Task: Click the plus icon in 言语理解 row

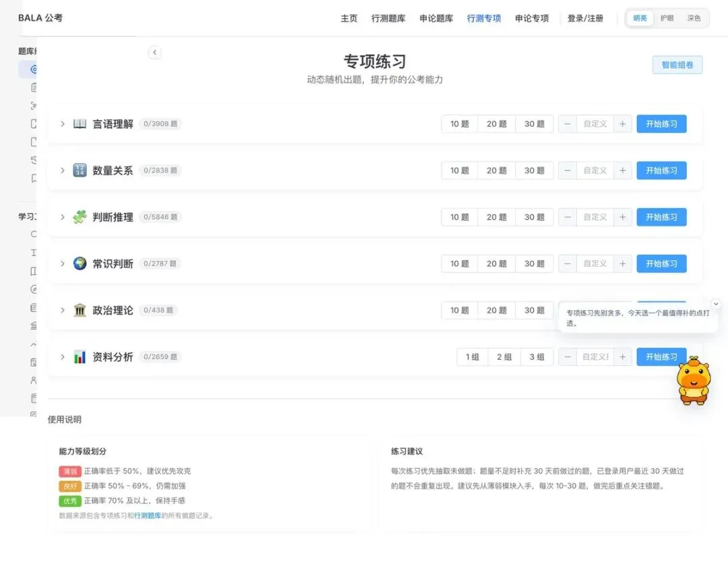Action: pyautogui.click(x=623, y=124)
